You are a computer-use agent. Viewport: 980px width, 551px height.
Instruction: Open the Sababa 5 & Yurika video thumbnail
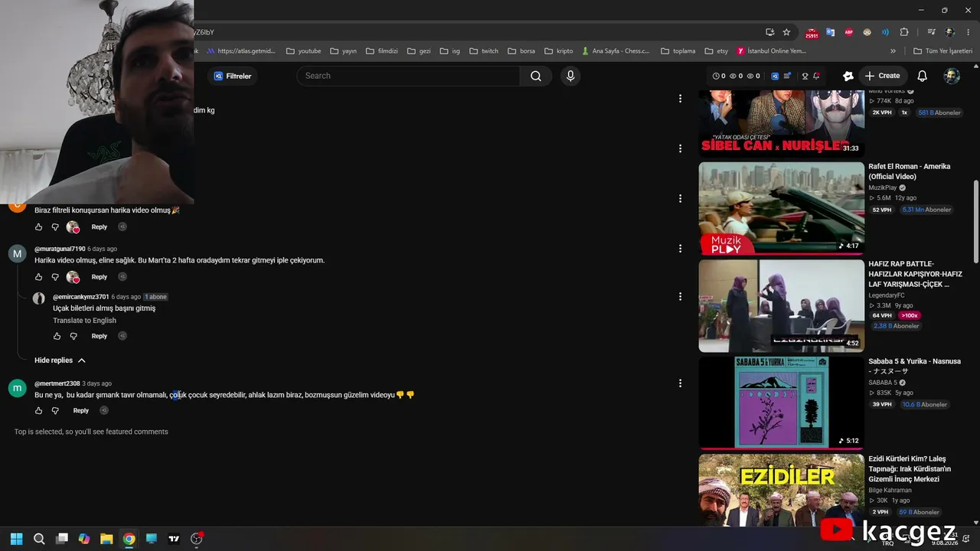pyautogui.click(x=781, y=403)
